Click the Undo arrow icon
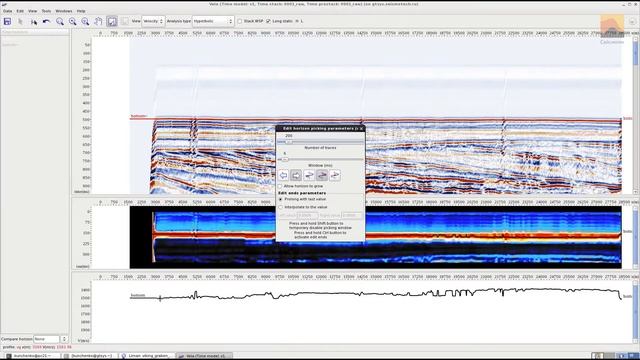Viewport: 640px width, 360px height. click(47, 21)
